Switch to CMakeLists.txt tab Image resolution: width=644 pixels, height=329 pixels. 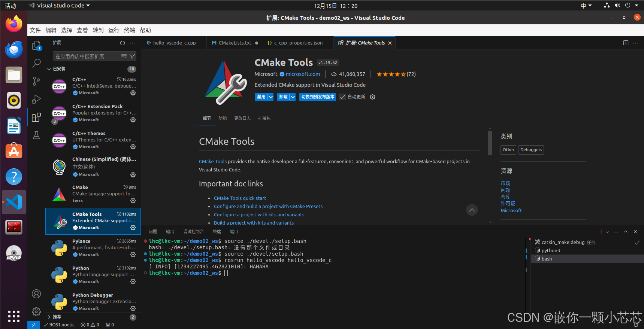click(235, 43)
